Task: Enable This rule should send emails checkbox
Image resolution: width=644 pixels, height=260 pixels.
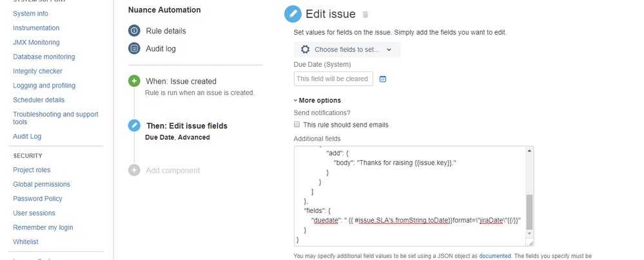Action: pos(297,125)
